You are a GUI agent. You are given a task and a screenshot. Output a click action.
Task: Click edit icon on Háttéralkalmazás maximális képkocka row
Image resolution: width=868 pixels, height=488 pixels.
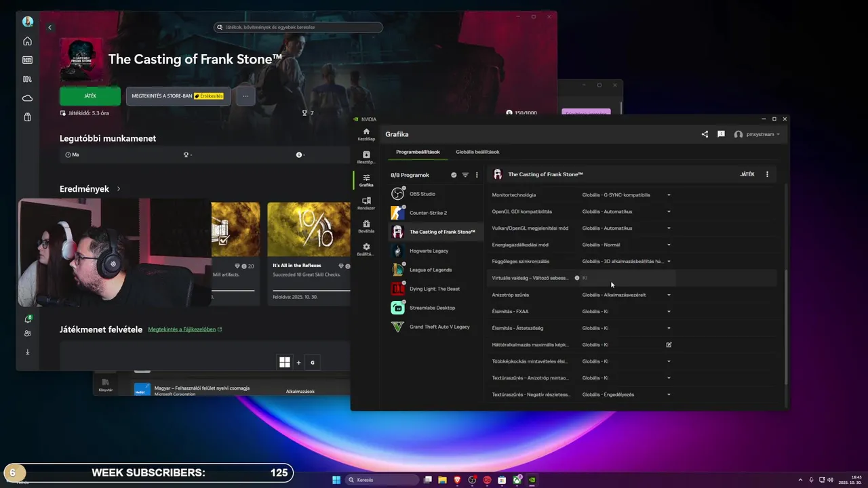(669, 344)
